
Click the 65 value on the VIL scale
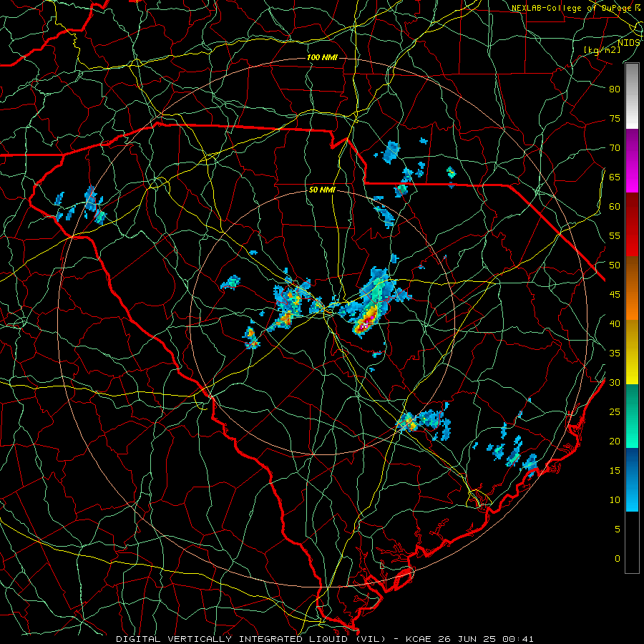(x=615, y=177)
